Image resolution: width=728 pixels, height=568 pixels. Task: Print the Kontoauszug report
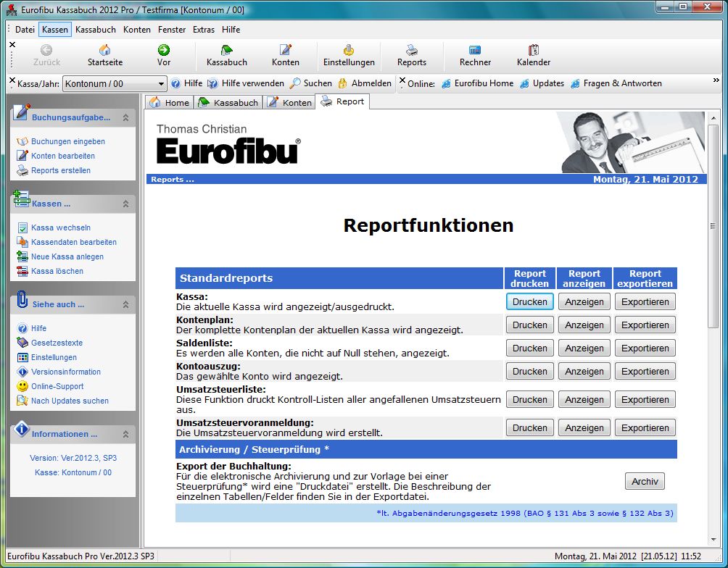(530, 371)
